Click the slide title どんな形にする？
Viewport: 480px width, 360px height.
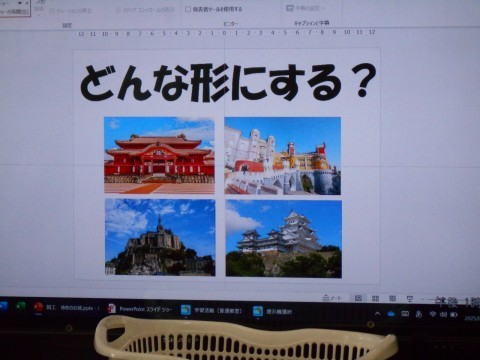(228, 82)
